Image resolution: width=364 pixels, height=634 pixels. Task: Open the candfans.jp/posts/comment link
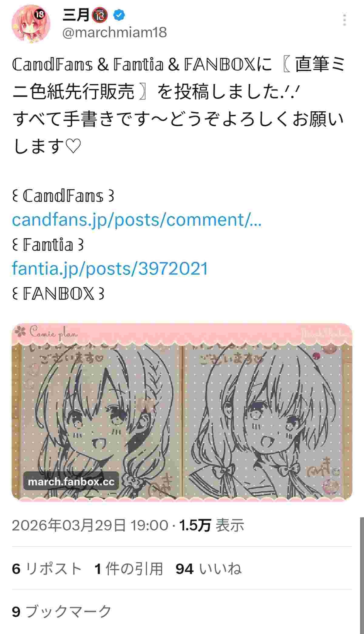[137, 220]
